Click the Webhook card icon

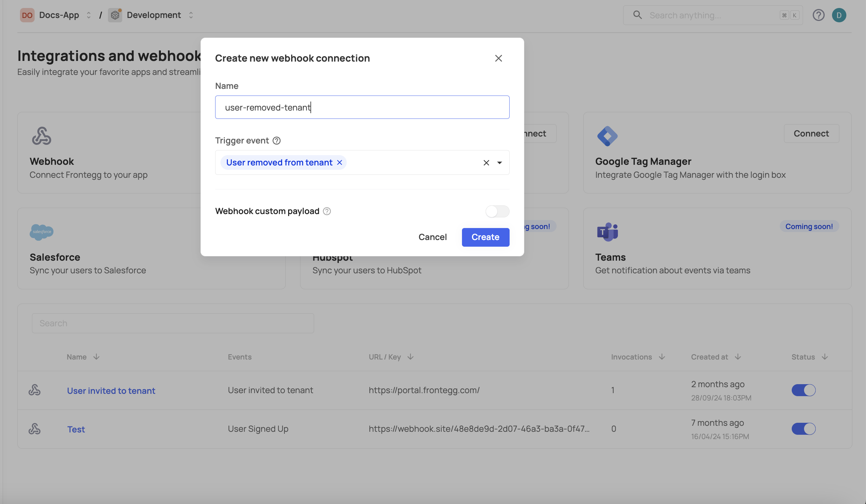(x=42, y=136)
